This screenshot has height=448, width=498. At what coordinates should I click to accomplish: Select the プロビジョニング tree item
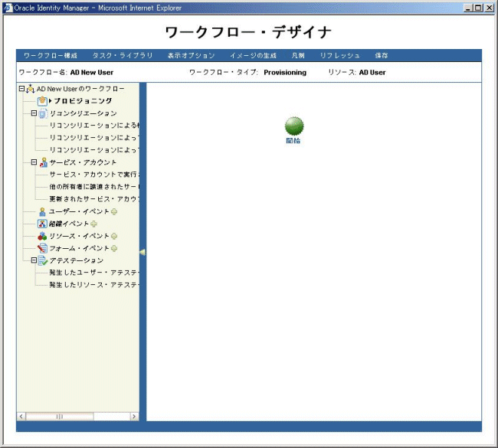coord(83,101)
